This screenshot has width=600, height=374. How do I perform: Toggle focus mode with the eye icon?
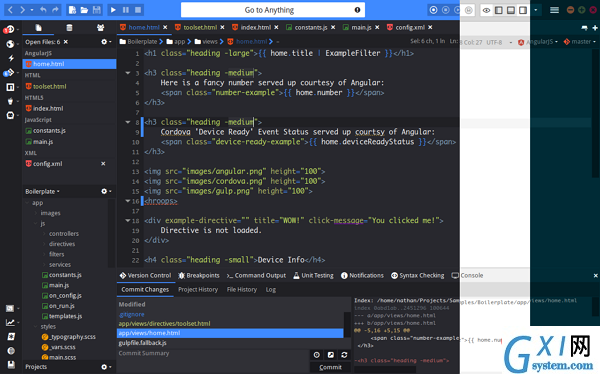click(x=486, y=10)
